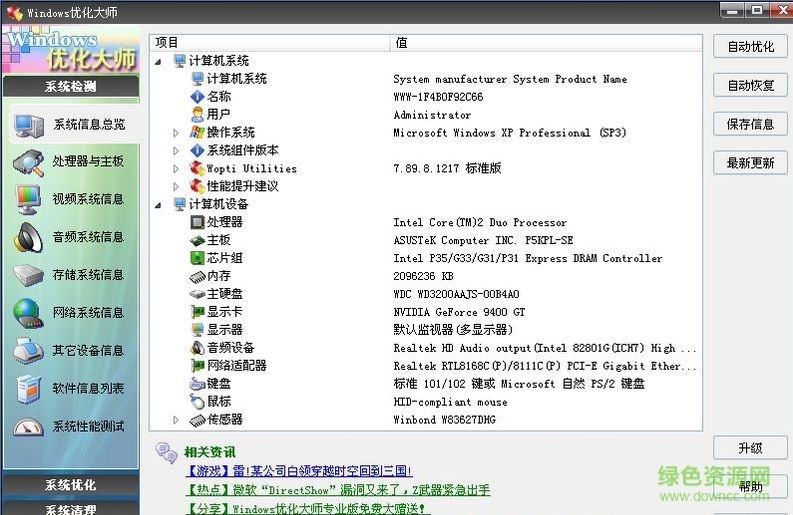Open the 【分享】 专业版免费大赠送 link
Viewport: 793px width, 515px height.
click(x=307, y=508)
